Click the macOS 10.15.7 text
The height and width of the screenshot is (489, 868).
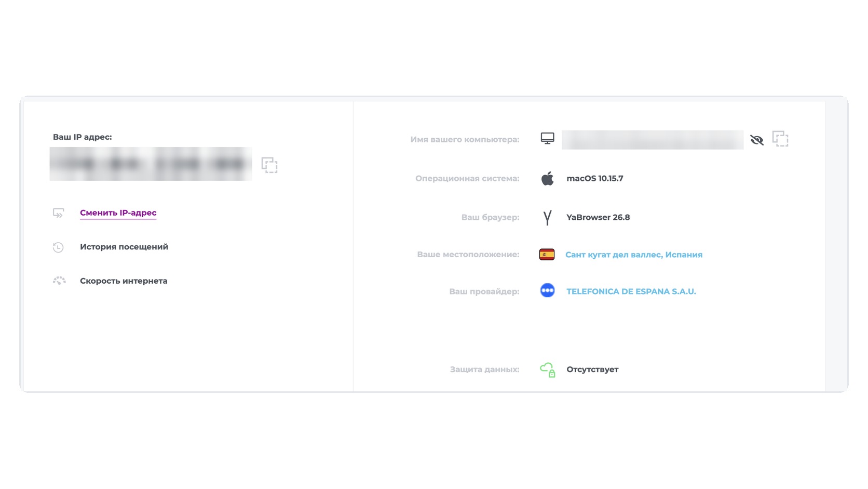tap(595, 178)
